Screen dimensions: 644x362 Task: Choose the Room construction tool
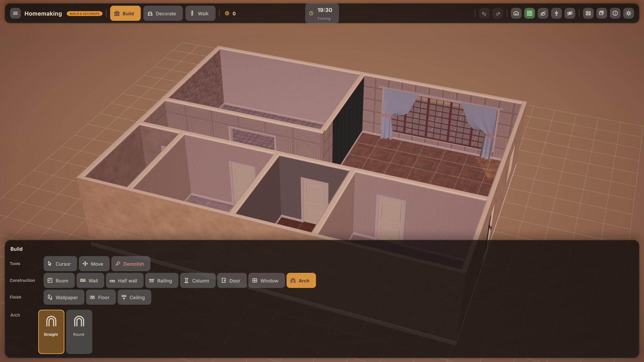[x=59, y=281]
